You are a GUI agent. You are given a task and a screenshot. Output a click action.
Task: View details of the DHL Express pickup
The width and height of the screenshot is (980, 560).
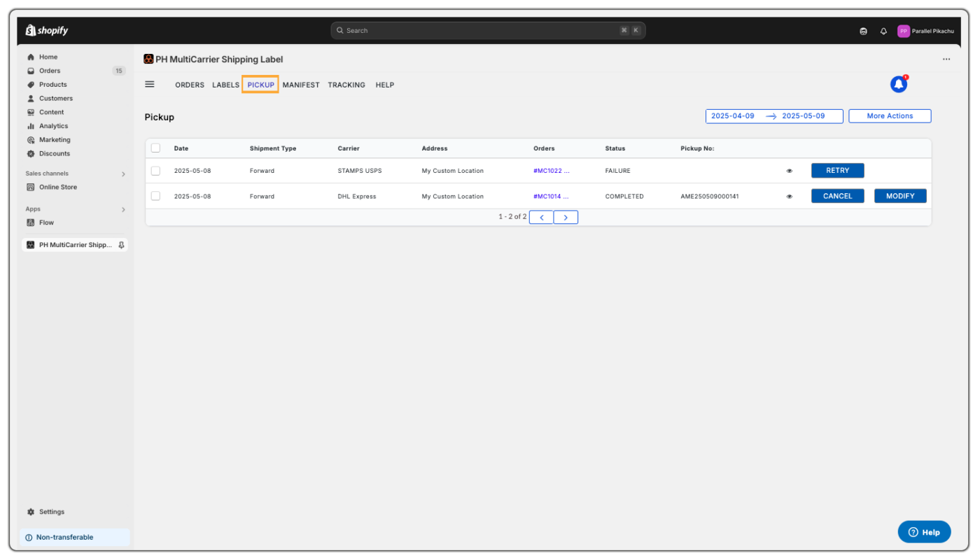pyautogui.click(x=790, y=197)
